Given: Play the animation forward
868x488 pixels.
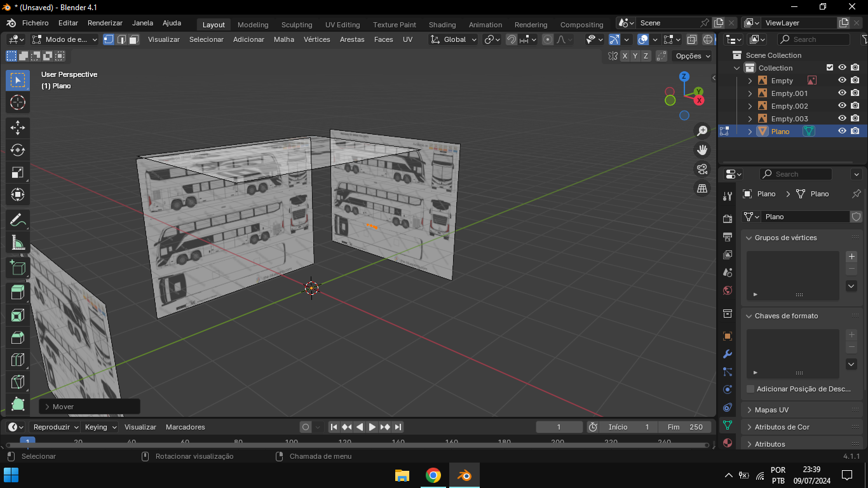Looking at the screenshot, I should coord(372,427).
